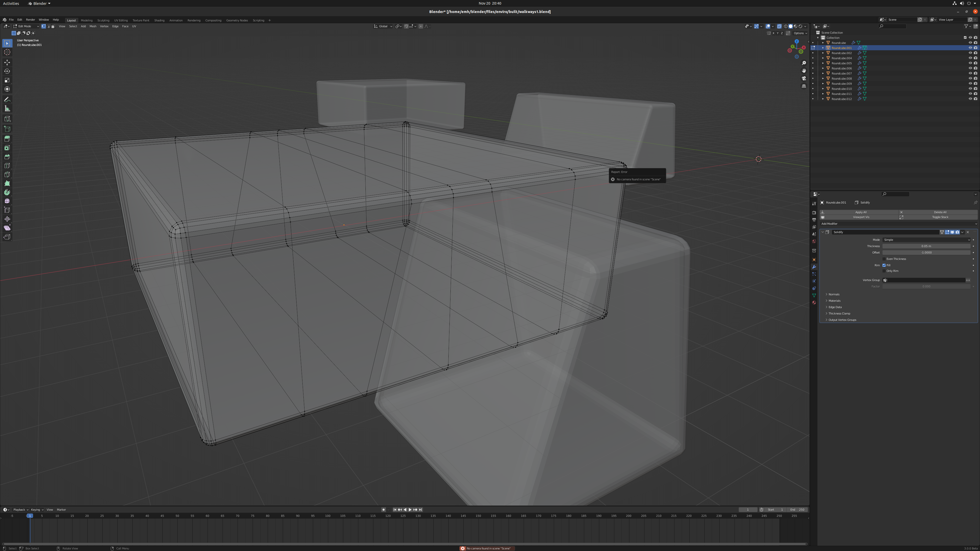Viewport: 980px width, 551px height.
Task: Click the Toggle Stack button
Action: click(938, 217)
